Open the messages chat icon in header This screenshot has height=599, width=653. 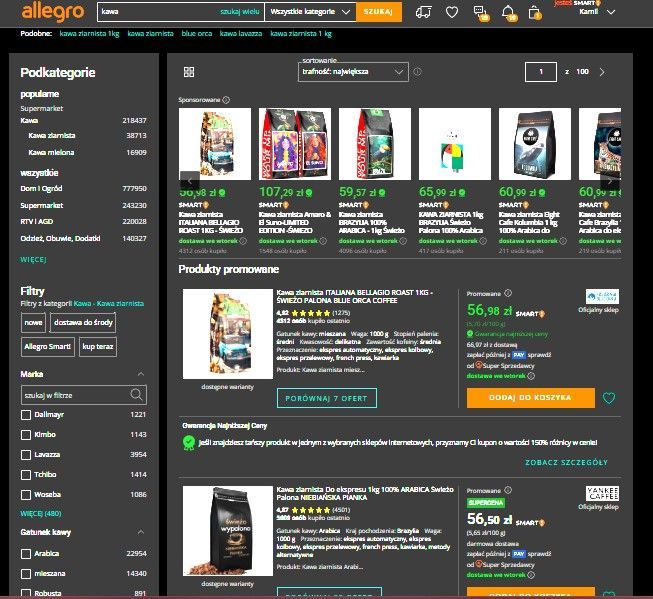(481, 13)
